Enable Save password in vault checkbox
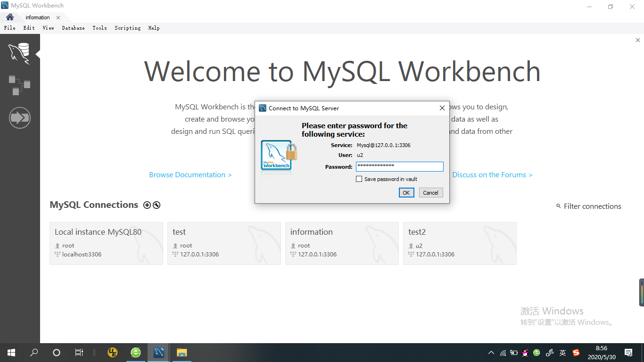The height and width of the screenshot is (362, 644). [x=359, y=179]
